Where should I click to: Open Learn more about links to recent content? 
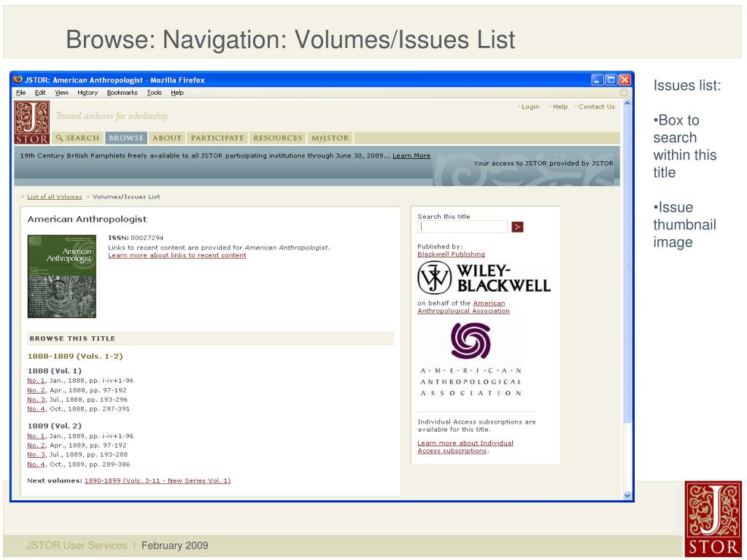[x=177, y=255]
